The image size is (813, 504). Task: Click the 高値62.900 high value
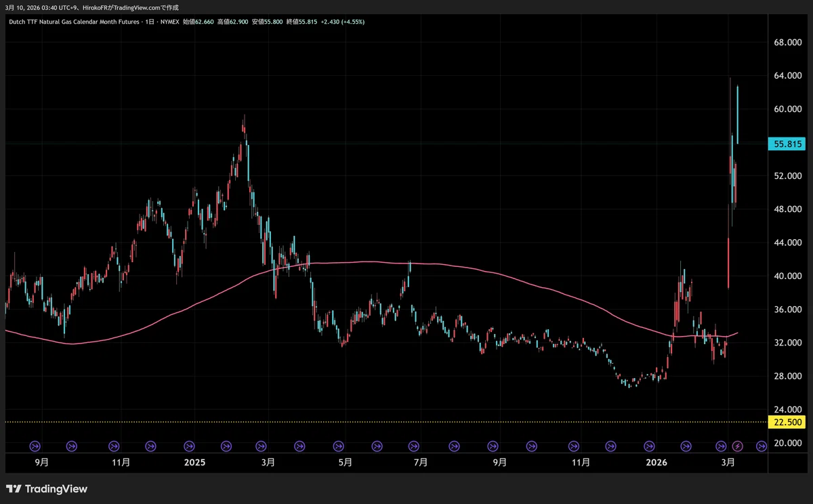[232, 22]
